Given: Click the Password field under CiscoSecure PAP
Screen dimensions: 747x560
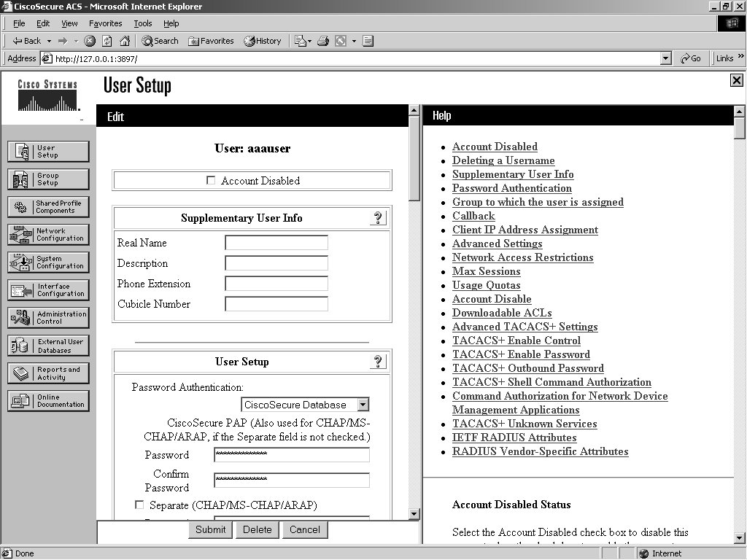Looking at the screenshot, I should [x=292, y=454].
